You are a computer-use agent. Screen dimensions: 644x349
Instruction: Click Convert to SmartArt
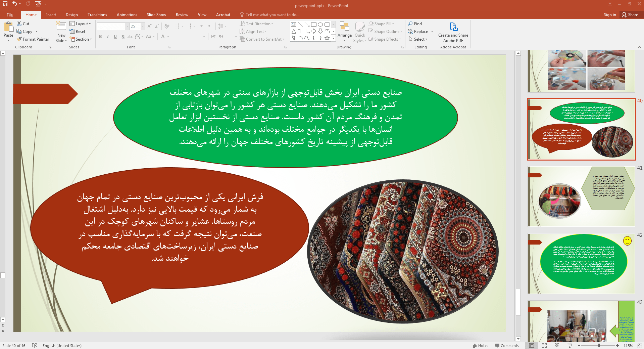[x=262, y=39]
